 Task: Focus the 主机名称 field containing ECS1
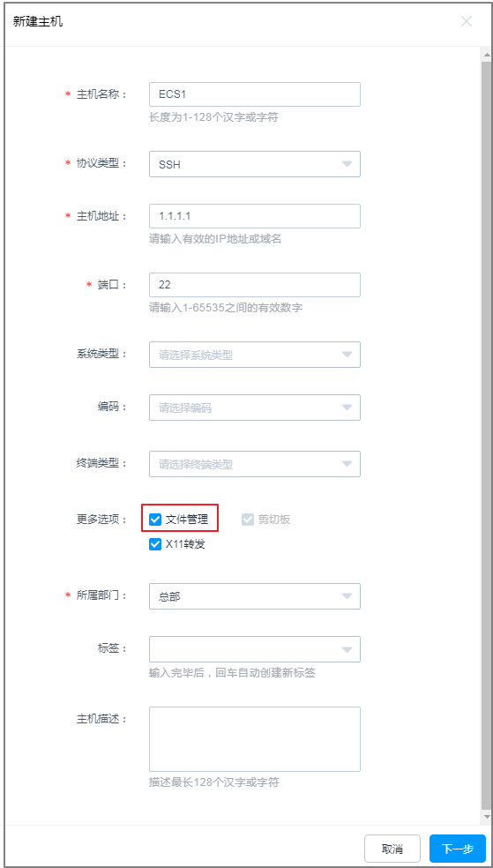click(x=255, y=94)
